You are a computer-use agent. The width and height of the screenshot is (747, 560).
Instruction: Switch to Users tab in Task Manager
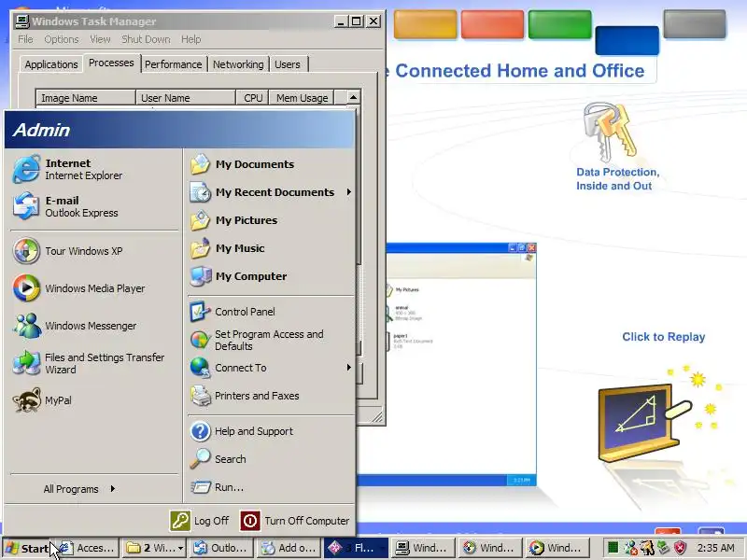(288, 64)
